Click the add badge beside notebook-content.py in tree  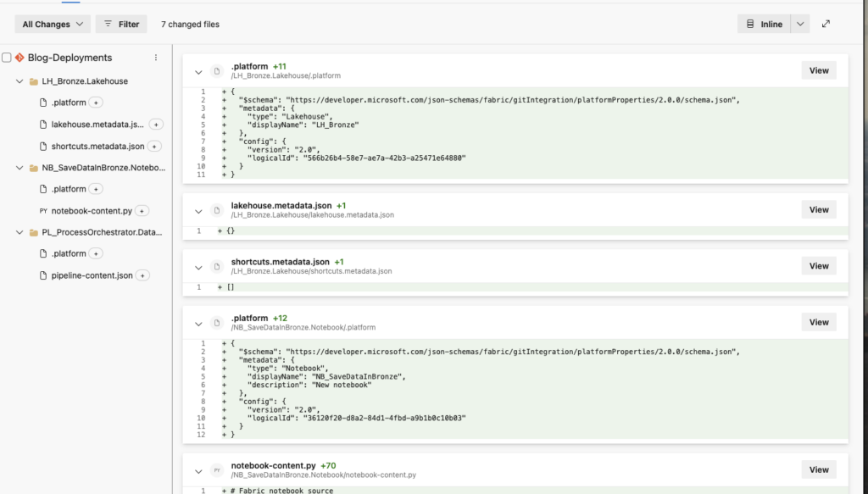(142, 211)
